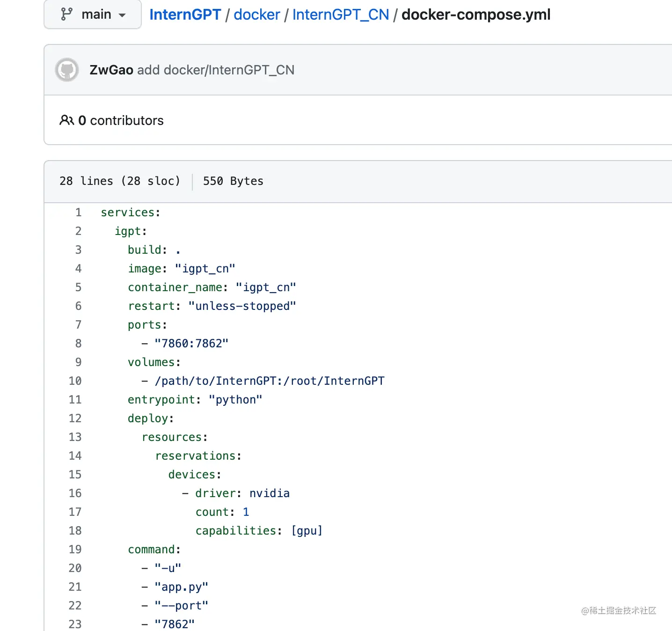Click the services: code line
The width and height of the screenshot is (672, 631).
(x=131, y=213)
